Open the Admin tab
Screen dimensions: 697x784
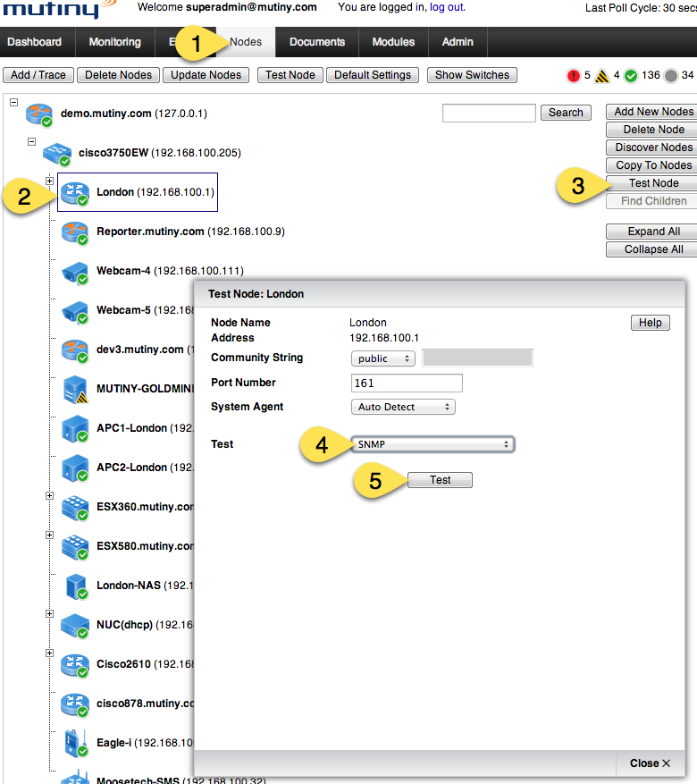(x=458, y=42)
